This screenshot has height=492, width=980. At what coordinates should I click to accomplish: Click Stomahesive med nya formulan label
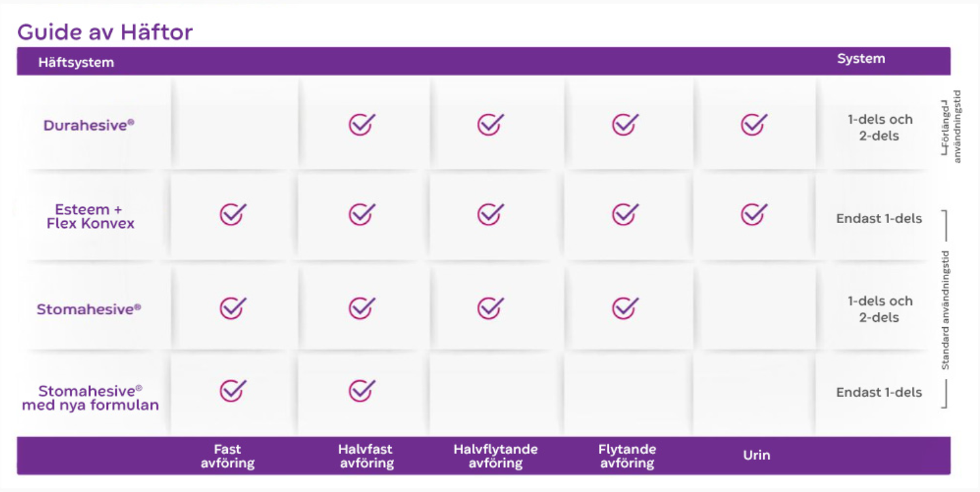tap(90, 398)
